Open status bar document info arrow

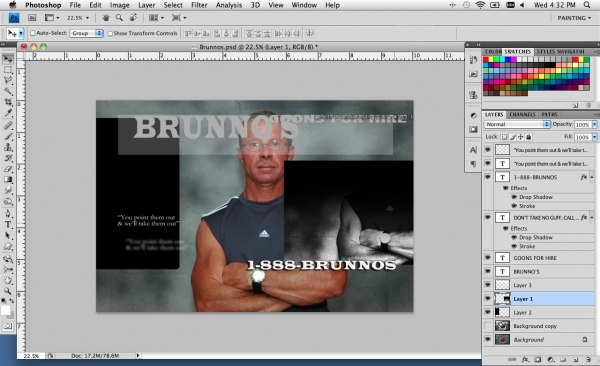point(138,356)
